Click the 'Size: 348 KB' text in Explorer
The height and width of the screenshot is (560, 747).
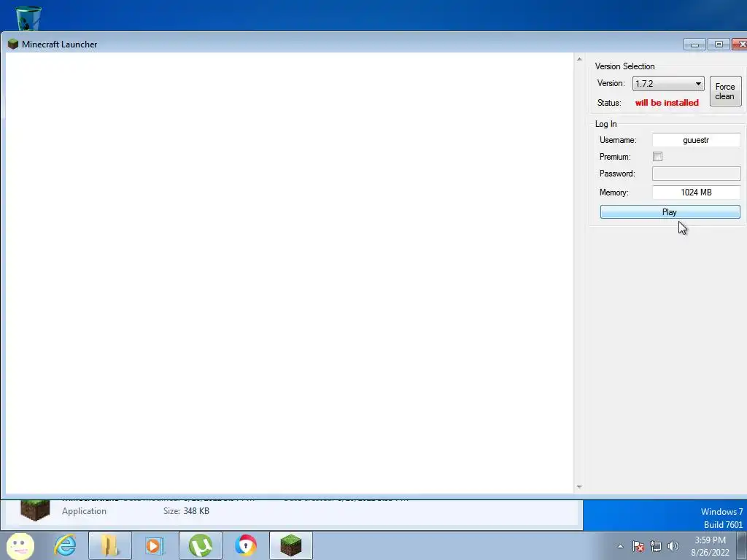186,511
